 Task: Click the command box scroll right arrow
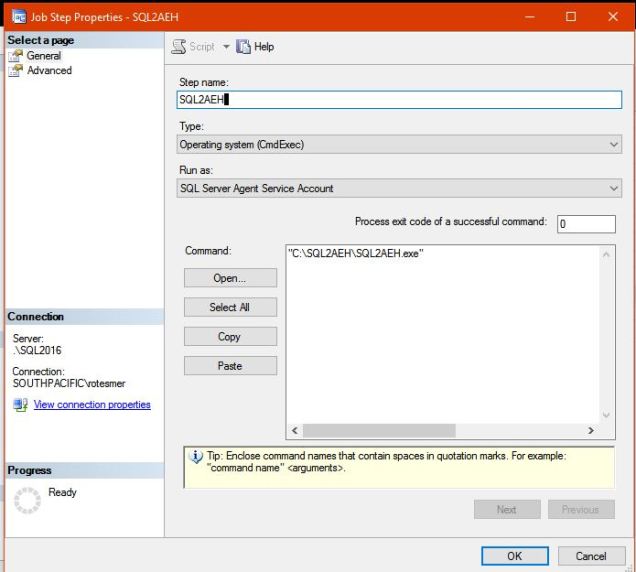pos(591,430)
